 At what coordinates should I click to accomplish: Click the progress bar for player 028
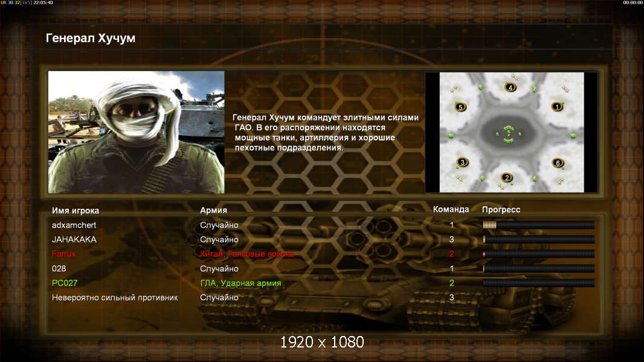point(538,268)
